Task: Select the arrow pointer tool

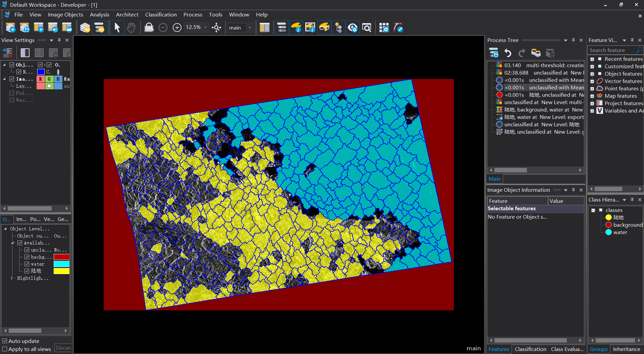Action: point(117,28)
